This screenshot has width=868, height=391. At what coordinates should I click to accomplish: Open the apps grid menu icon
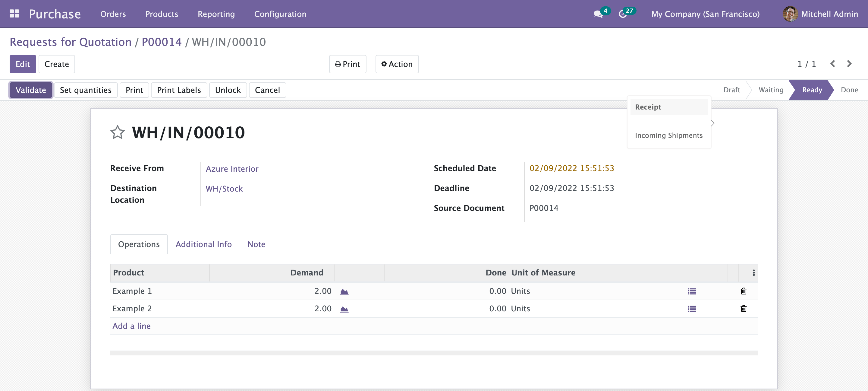[14, 14]
